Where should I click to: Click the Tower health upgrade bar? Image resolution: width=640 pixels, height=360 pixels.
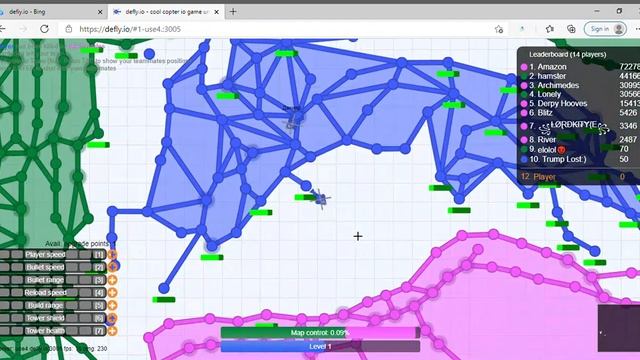click(53, 331)
